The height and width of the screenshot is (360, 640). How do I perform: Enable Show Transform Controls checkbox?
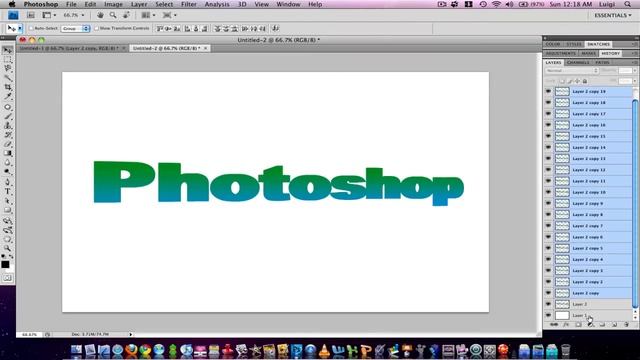96,29
